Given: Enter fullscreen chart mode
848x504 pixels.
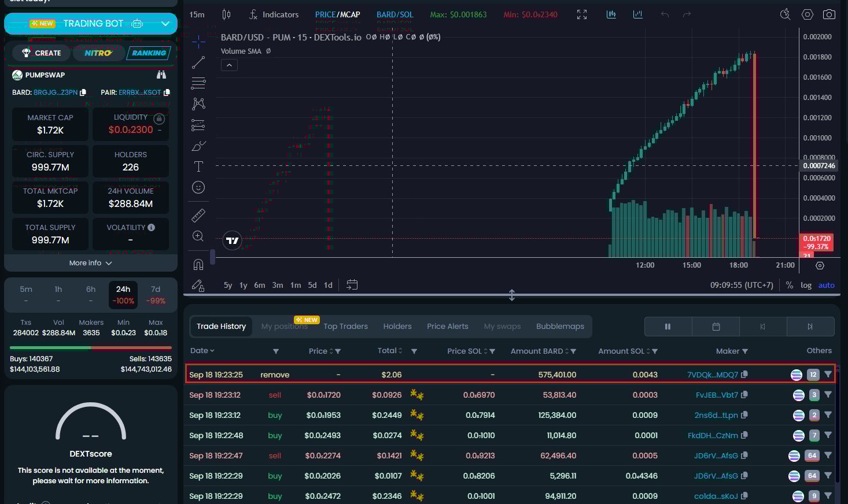Looking at the screenshot, I should tap(582, 14).
